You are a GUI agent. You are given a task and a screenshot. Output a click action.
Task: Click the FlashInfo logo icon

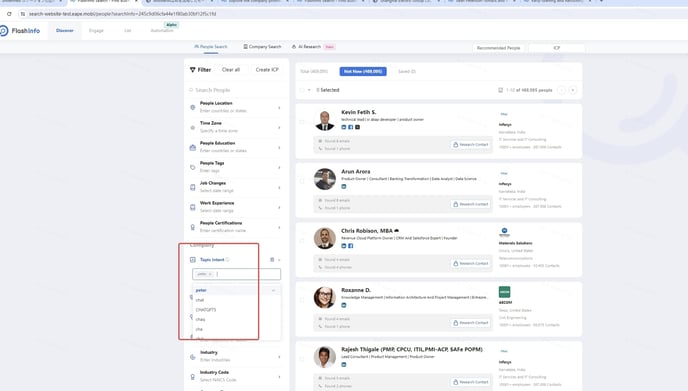click(x=4, y=31)
